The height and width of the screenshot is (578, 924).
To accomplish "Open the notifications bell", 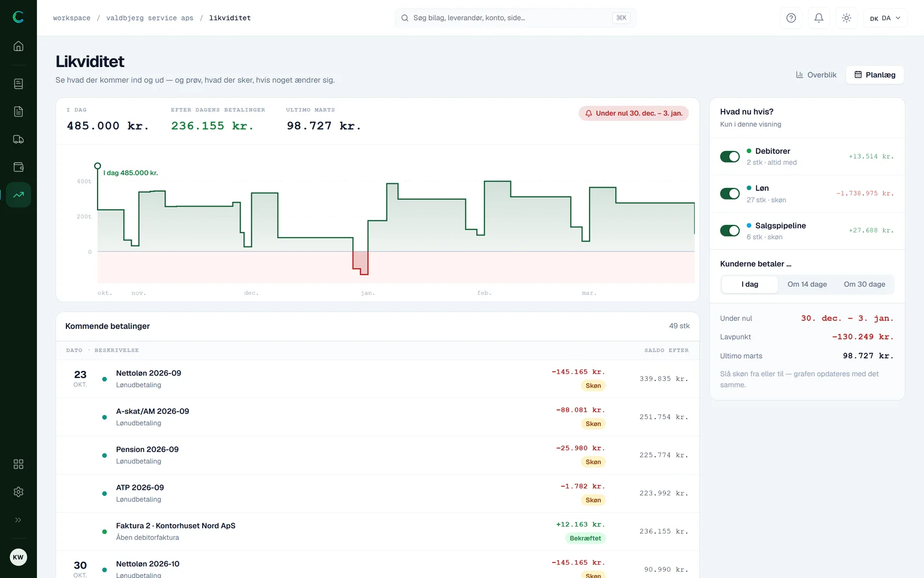I will point(819,18).
